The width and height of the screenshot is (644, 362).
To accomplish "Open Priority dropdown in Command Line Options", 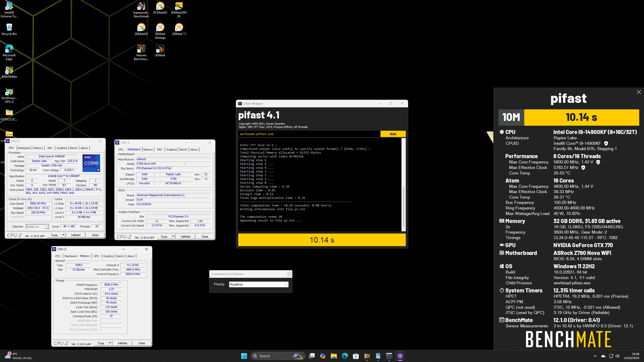I will (x=259, y=284).
